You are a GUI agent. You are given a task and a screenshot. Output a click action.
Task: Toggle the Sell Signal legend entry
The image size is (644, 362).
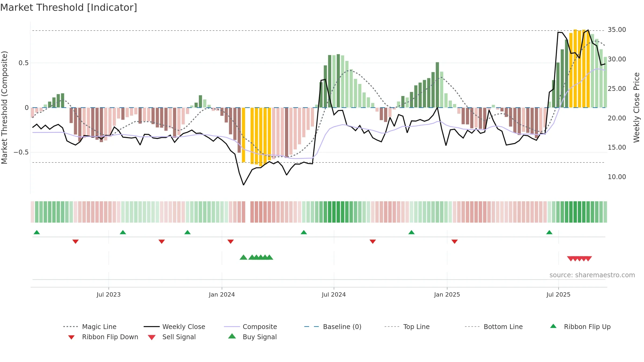172,337
